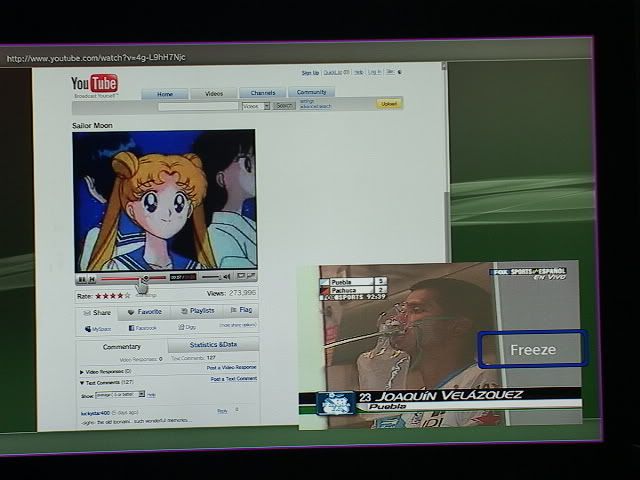Viewport: 640px width, 480px height.
Task: Open the search category Videos dropdown
Action: [x=256, y=106]
